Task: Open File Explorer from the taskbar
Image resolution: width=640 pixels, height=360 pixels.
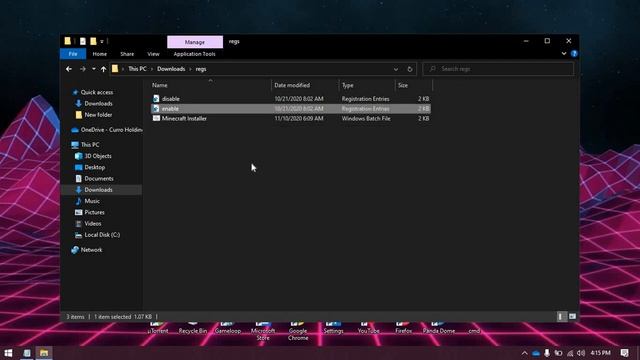Action: [44, 353]
